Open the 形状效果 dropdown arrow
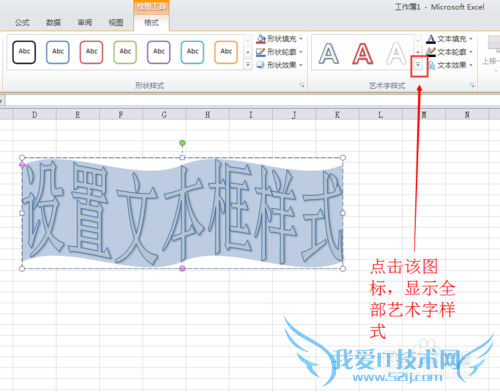This screenshot has width=500, height=392. point(301,65)
